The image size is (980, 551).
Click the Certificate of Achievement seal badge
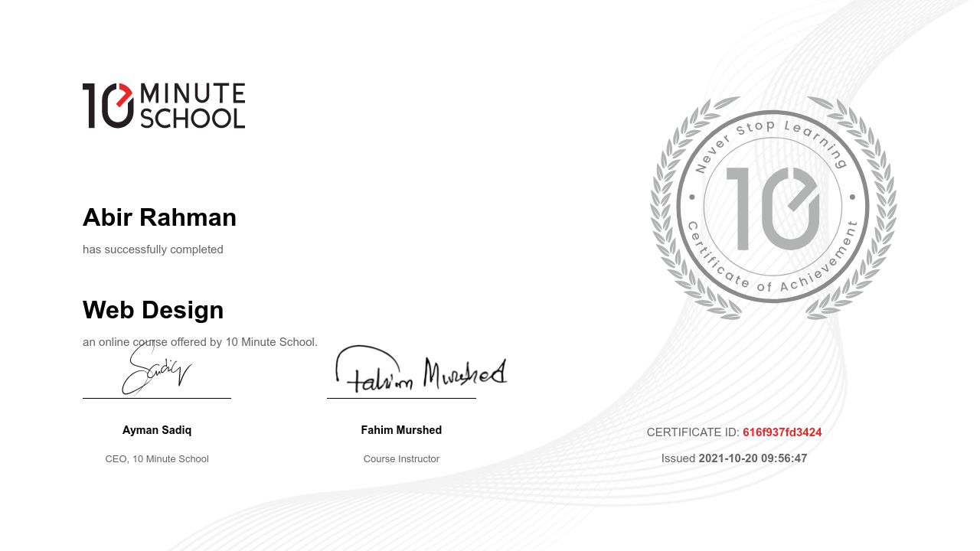click(773, 207)
